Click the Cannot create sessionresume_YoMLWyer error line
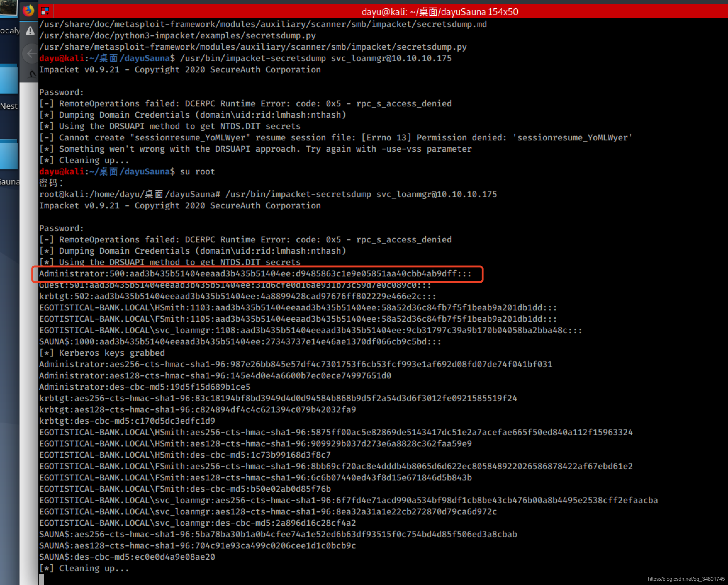 pyautogui.click(x=336, y=138)
